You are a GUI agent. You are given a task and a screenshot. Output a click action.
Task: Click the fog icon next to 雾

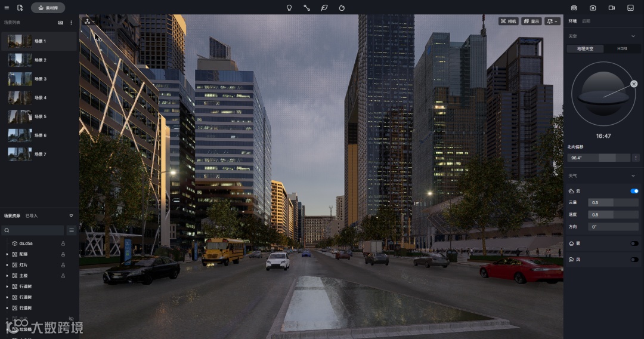click(x=571, y=244)
